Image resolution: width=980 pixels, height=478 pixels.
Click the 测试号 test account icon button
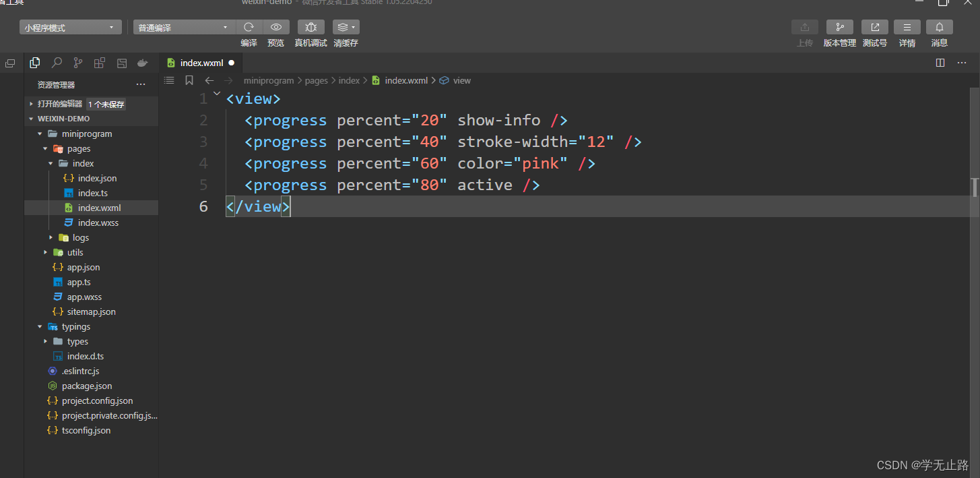875,27
